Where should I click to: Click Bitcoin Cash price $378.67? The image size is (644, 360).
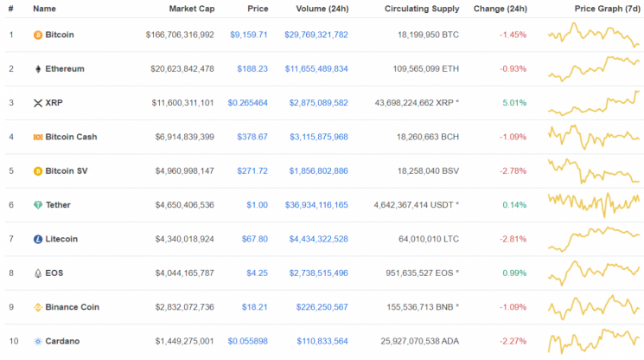(x=252, y=138)
